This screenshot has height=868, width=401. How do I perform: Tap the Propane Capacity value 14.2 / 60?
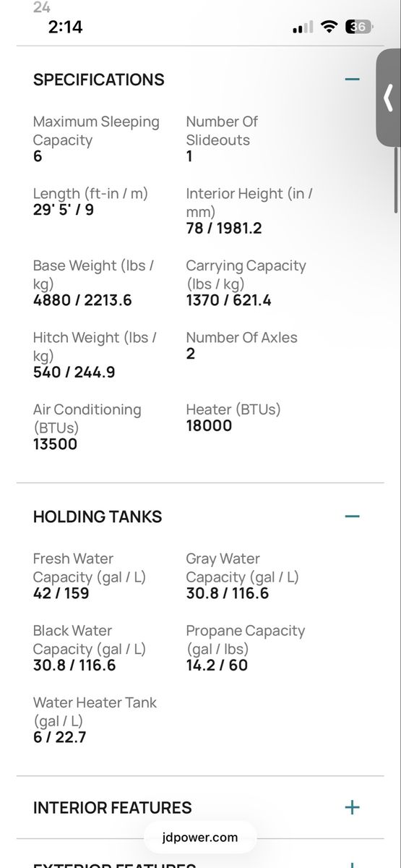pyautogui.click(x=217, y=665)
